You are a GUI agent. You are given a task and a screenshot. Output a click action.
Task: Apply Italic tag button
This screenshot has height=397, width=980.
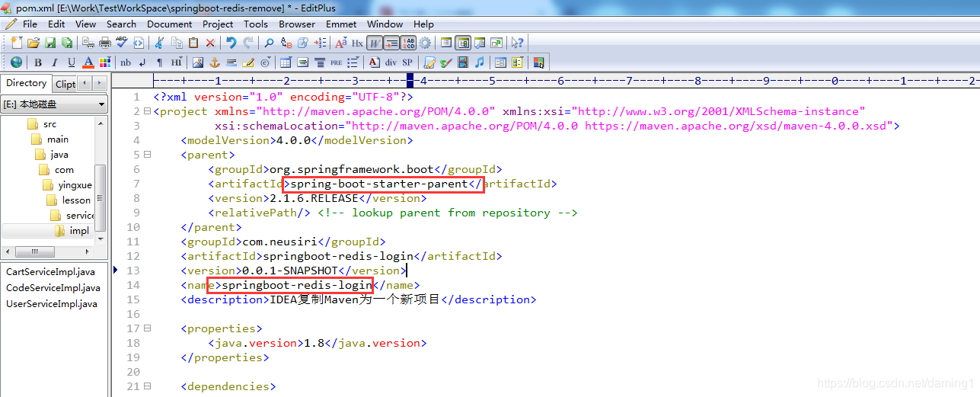[x=54, y=62]
